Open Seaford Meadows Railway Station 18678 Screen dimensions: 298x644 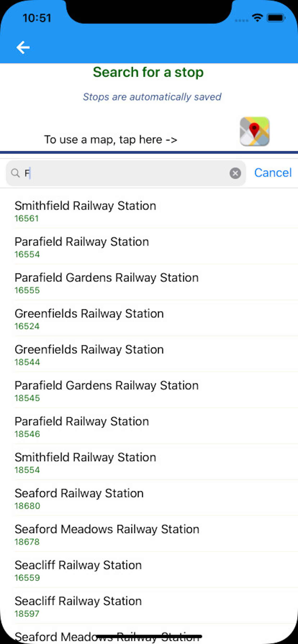149,534
